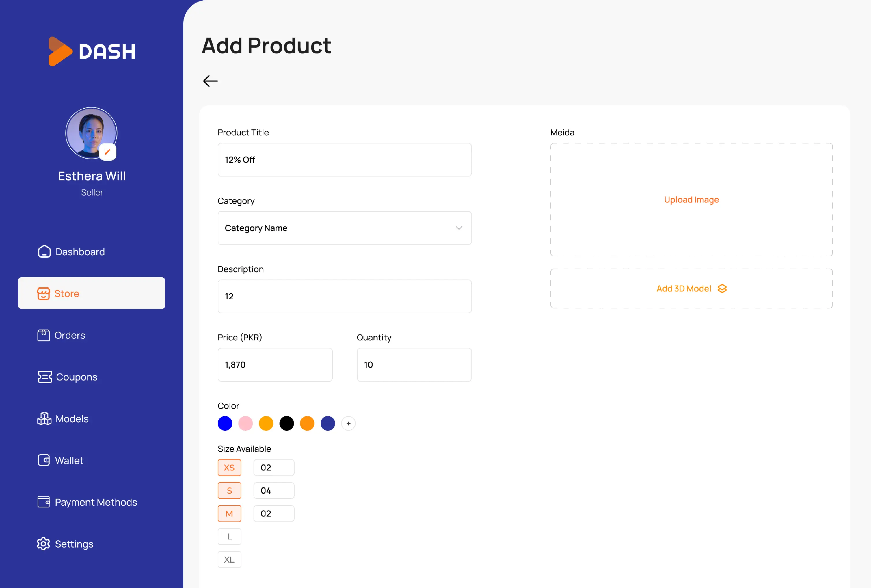Click the back arrow icon

210,81
